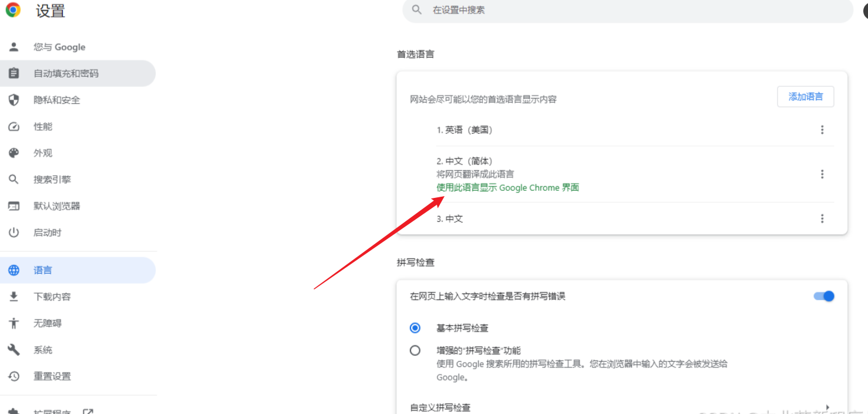Image resolution: width=868 pixels, height=414 pixels.
Task: Click green text 使用此语言显示 Google Chrome 界面
Action: coord(508,187)
